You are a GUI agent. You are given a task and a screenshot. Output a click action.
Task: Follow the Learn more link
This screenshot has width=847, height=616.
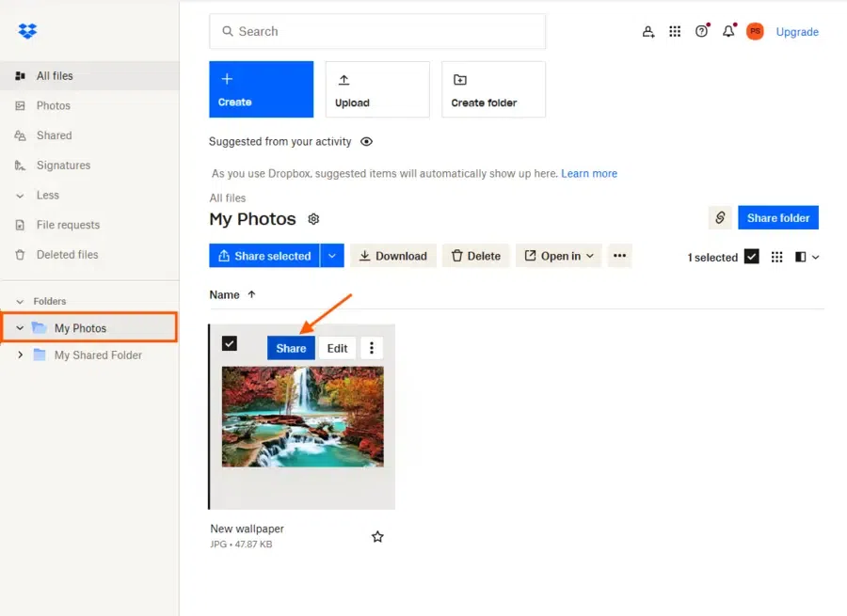(589, 174)
